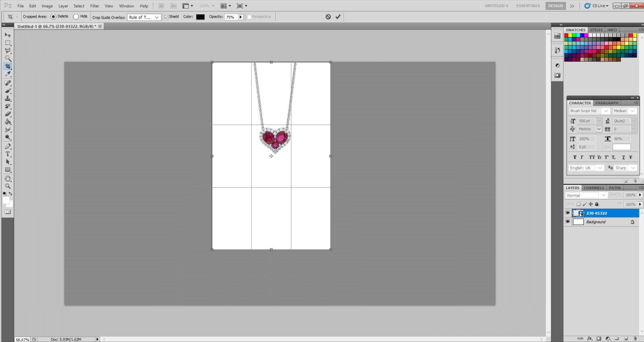The height and width of the screenshot is (342, 644).
Task: Commit the crop with checkmark icon
Action: (338, 17)
